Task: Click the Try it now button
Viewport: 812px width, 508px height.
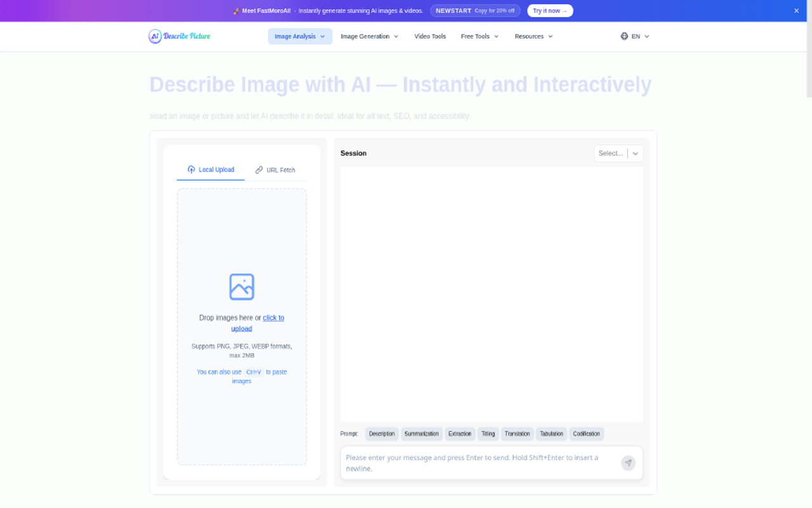Action: pos(550,11)
